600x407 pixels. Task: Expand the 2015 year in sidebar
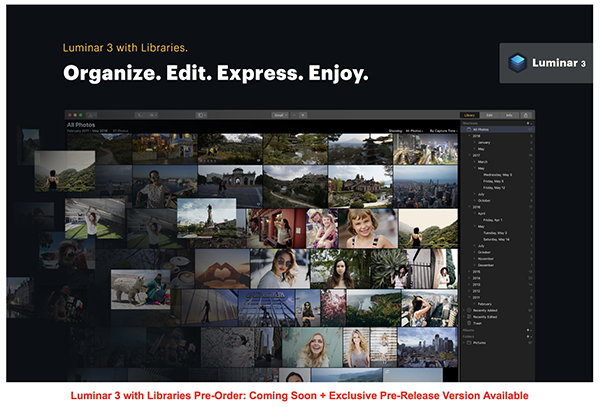(x=470, y=272)
